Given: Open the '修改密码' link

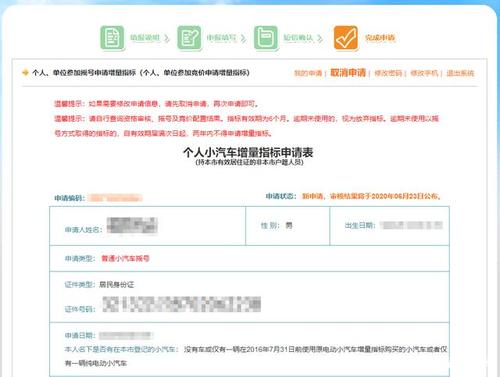Looking at the screenshot, I should click(388, 73).
